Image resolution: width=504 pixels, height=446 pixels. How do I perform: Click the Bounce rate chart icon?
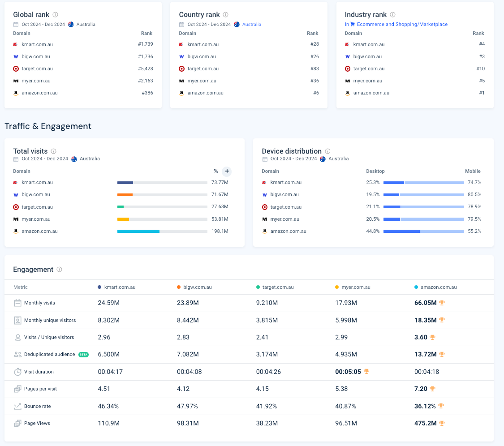[x=17, y=406]
